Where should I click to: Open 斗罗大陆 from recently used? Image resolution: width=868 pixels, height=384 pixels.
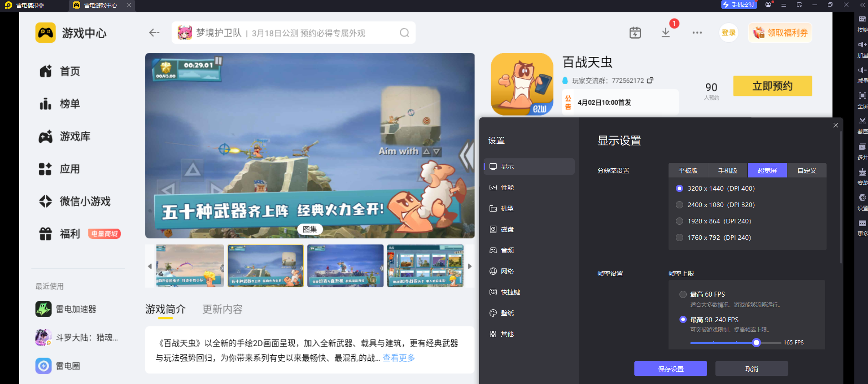click(x=77, y=338)
